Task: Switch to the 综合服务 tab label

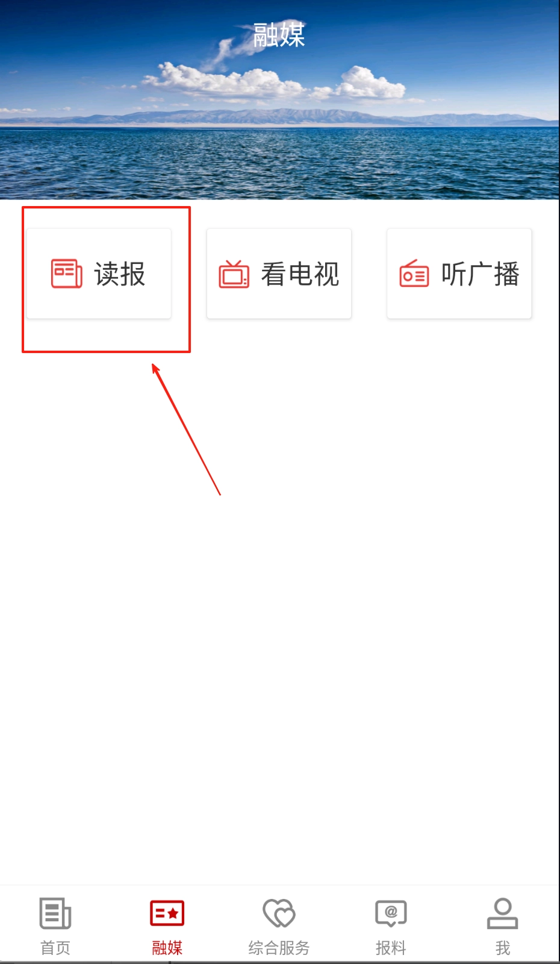Action: (279, 948)
